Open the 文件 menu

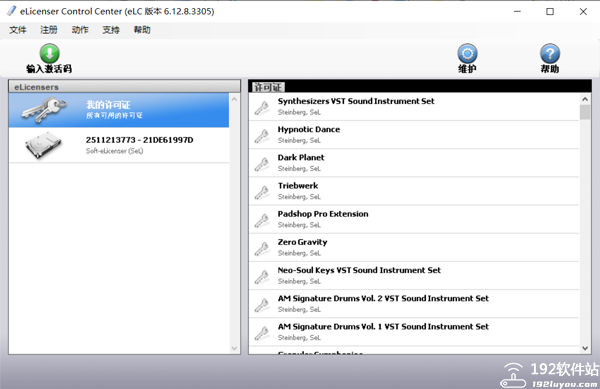click(18, 30)
